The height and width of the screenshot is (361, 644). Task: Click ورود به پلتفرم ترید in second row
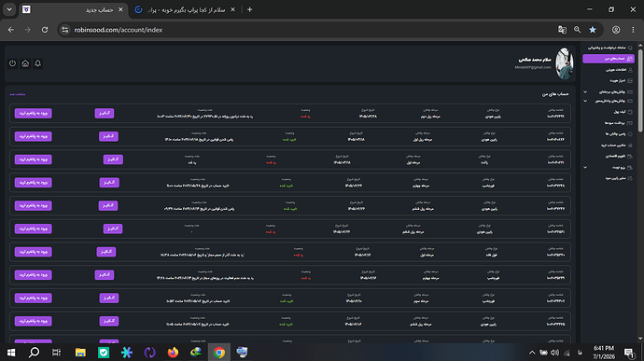34,136
